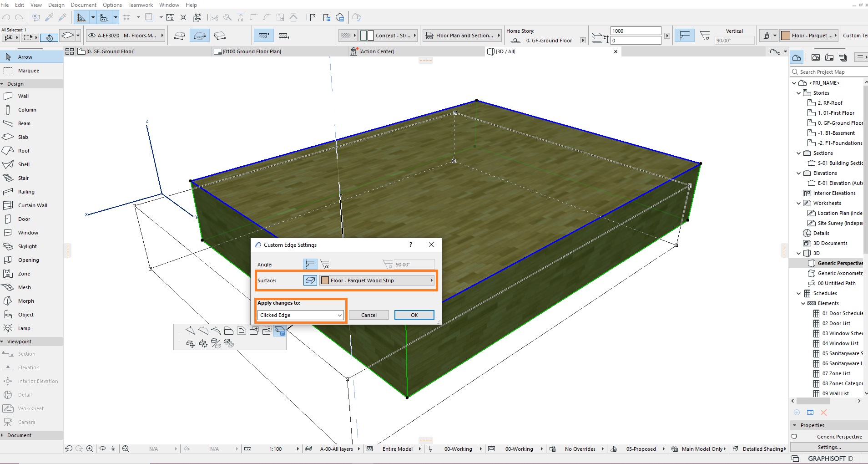
Task: Open the Concept - Str... structure dropdown
Action: [x=389, y=36]
